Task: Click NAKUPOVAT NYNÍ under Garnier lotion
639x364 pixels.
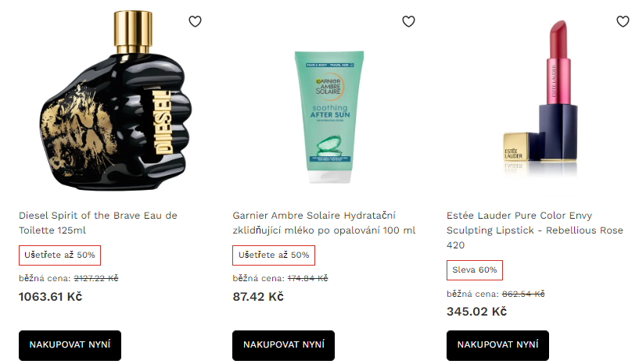Action: 284,345
